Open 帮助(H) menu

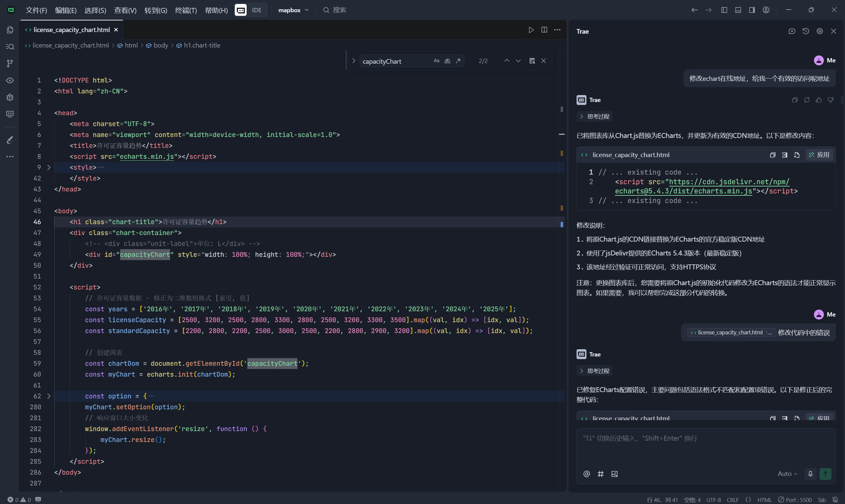(216, 10)
